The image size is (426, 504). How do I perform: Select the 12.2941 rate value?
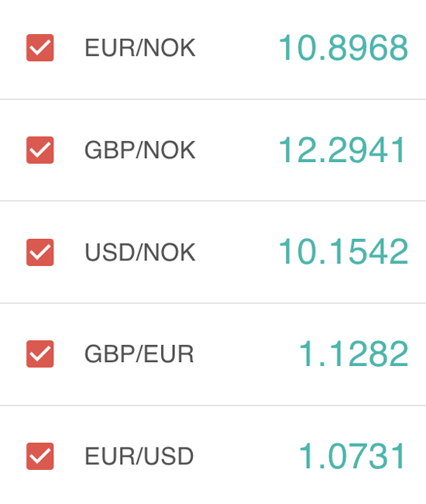[342, 150]
